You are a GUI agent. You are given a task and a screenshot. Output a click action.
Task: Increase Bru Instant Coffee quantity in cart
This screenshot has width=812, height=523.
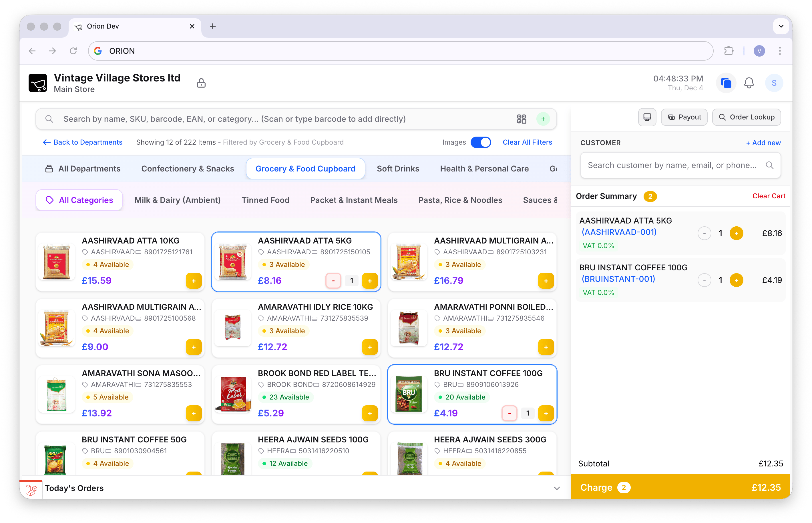click(x=736, y=280)
